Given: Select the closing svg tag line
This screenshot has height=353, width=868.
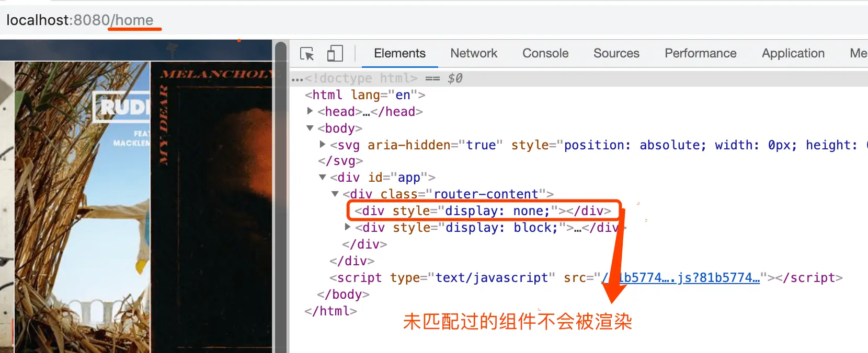Looking at the screenshot, I should (x=340, y=161).
